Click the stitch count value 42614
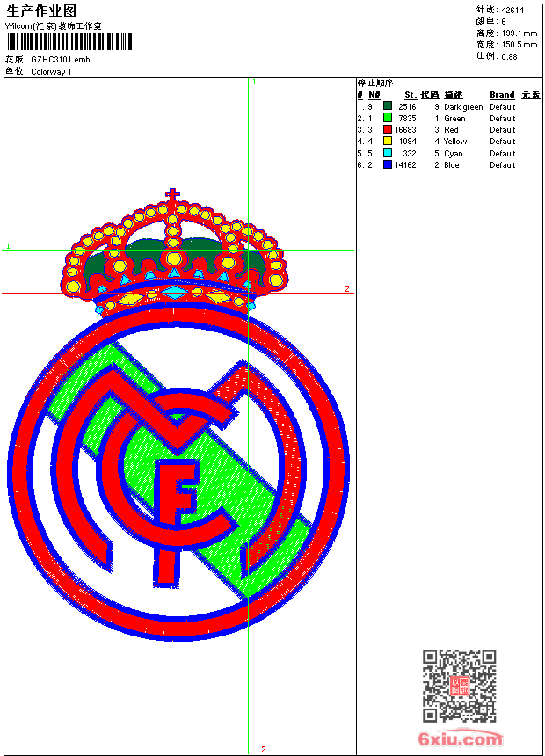 [x=512, y=11]
